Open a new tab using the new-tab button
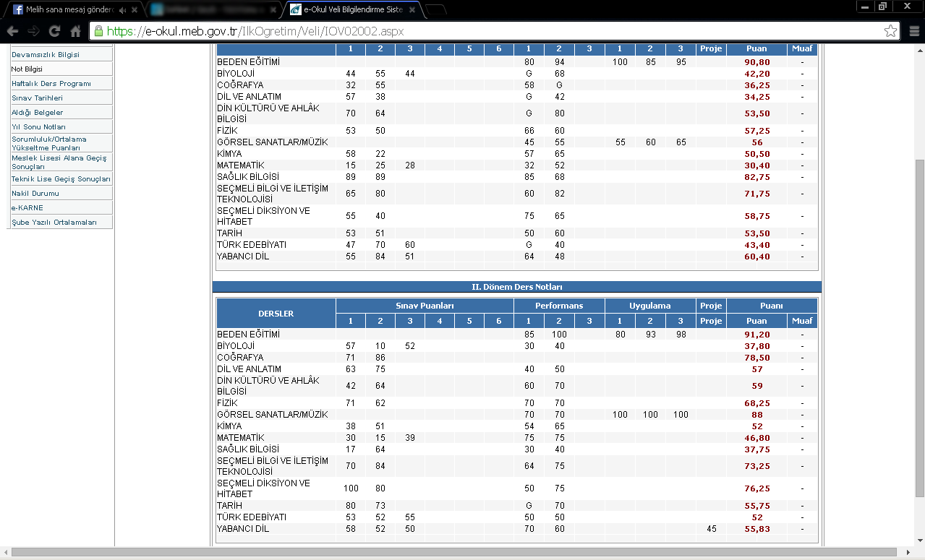 point(435,10)
